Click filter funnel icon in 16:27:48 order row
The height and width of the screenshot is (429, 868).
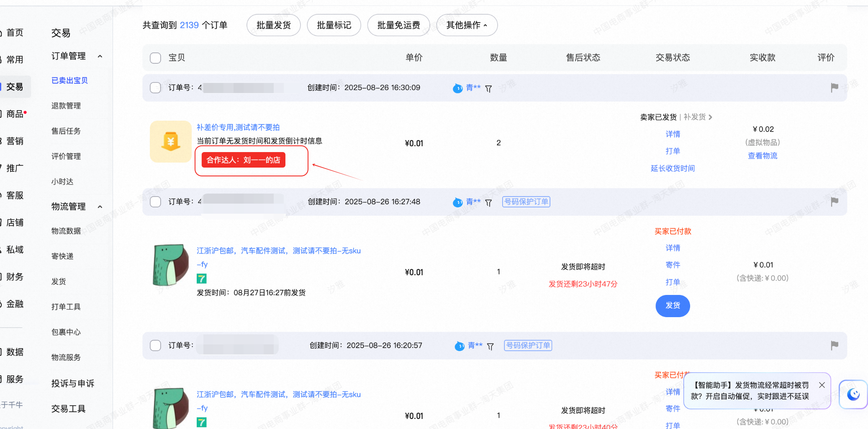tap(488, 203)
